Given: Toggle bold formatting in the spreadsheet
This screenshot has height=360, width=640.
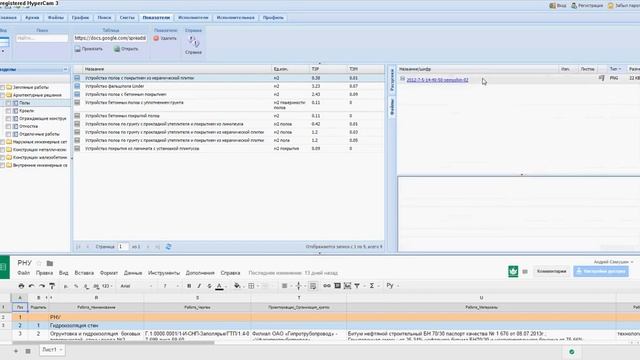Looking at the screenshot, I should point(189,286).
